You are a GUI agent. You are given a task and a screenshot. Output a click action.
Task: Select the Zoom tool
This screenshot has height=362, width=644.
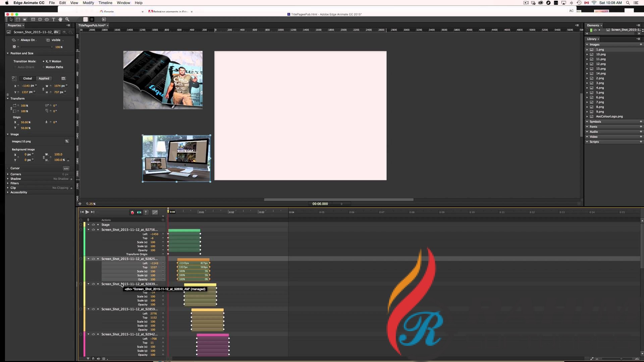point(67,19)
